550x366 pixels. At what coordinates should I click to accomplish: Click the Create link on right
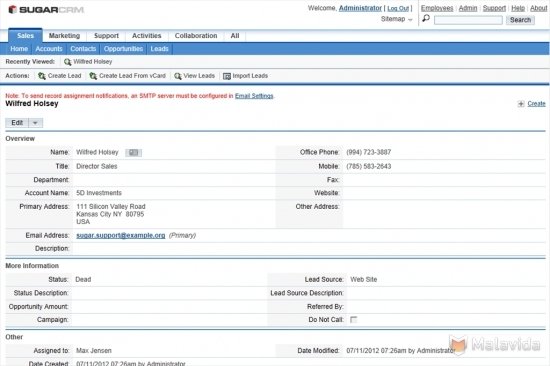pos(536,104)
